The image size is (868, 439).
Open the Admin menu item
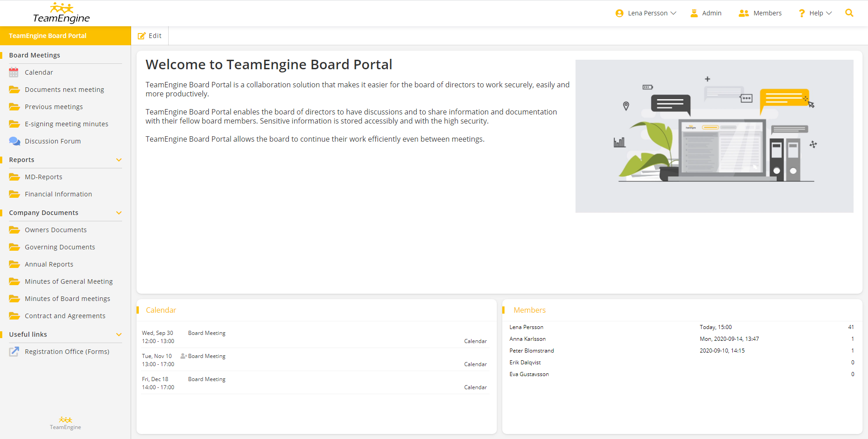pyautogui.click(x=712, y=13)
